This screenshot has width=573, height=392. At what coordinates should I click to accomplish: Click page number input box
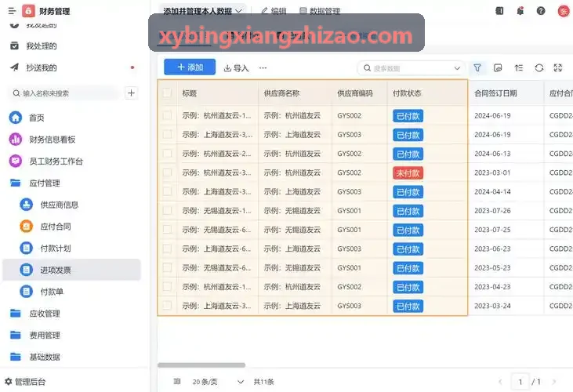(520, 382)
